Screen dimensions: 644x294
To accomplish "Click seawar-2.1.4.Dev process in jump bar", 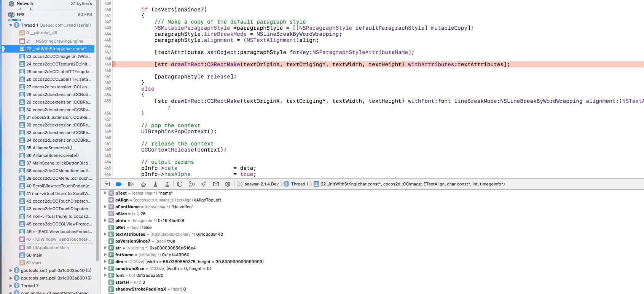I will click(258, 184).
